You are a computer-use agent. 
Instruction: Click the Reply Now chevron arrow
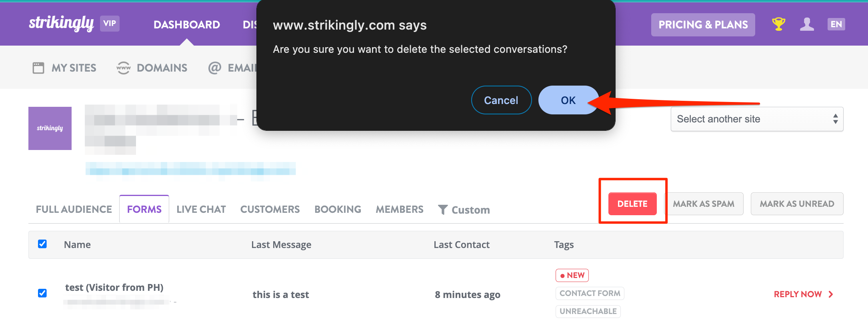(831, 294)
